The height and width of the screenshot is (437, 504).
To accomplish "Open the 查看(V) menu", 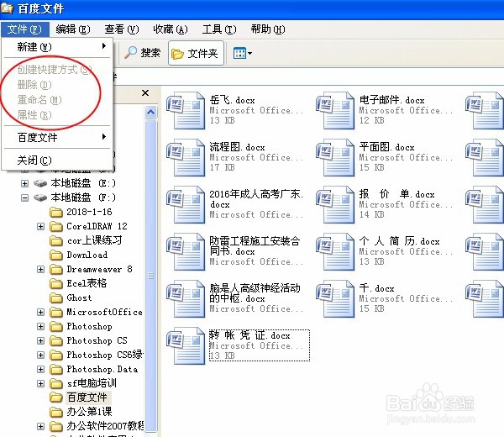I will [122, 29].
